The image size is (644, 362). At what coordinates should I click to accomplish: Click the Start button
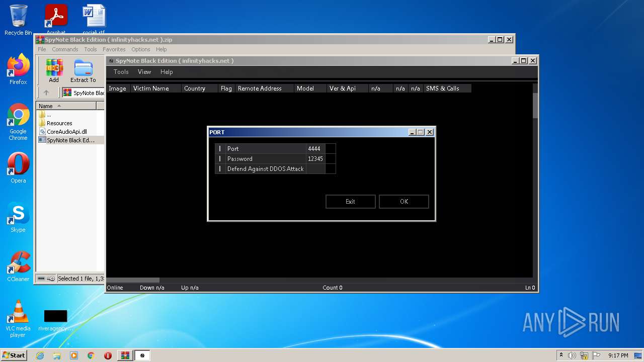(x=14, y=355)
